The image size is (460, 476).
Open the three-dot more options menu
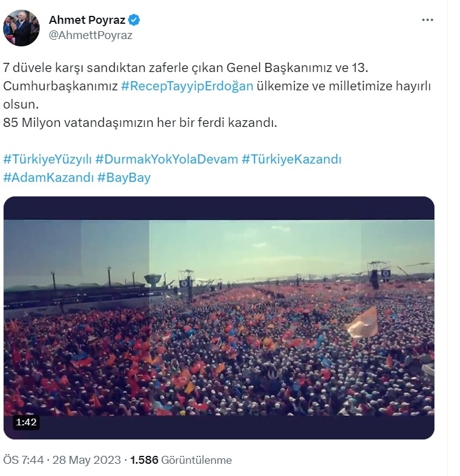[x=427, y=20]
